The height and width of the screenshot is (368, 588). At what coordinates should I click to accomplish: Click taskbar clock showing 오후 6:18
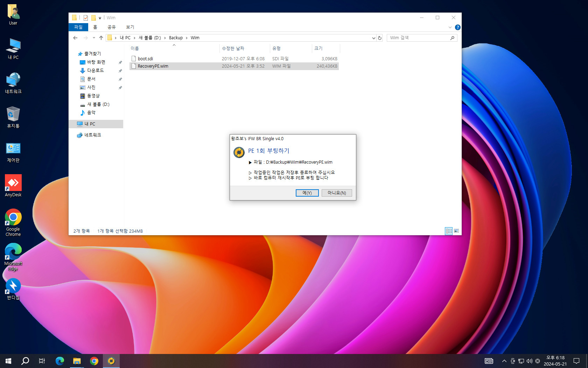pos(555,361)
